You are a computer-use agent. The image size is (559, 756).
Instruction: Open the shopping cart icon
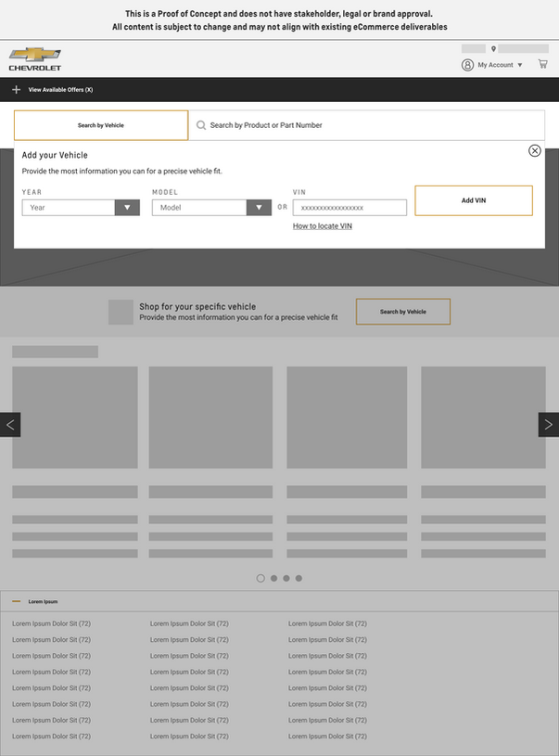[542, 64]
